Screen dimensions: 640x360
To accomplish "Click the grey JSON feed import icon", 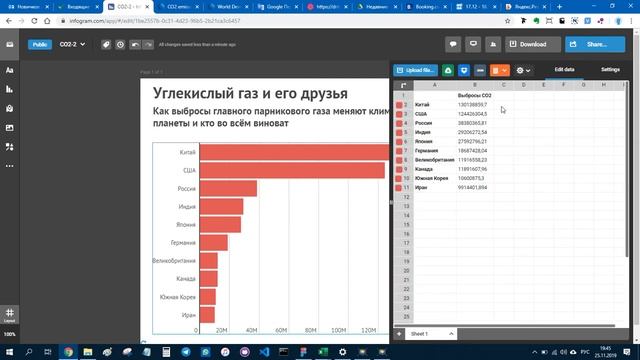I will point(480,70).
